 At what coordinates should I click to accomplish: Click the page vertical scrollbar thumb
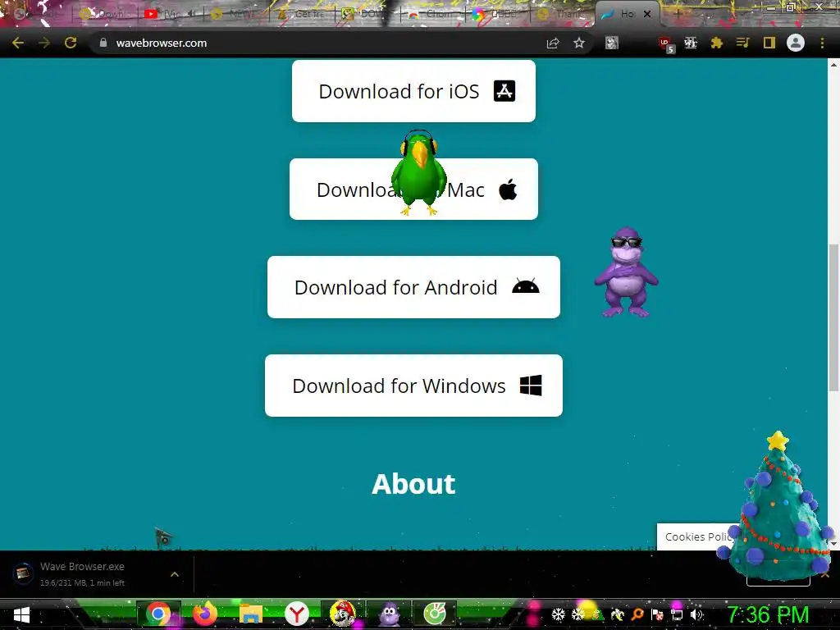tap(833, 317)
